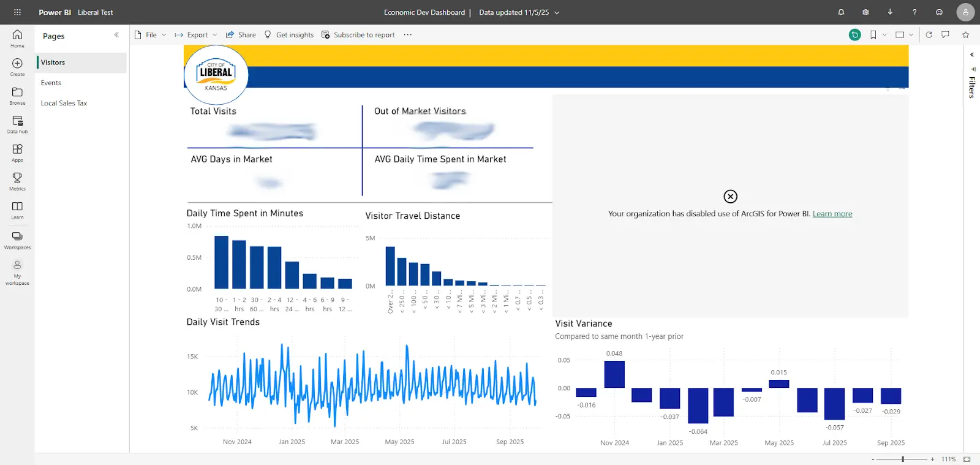Open Workspaces in the sidebar
Image resolution: width=980 pixels, height=465 pixels.
[x=17, y=240]
